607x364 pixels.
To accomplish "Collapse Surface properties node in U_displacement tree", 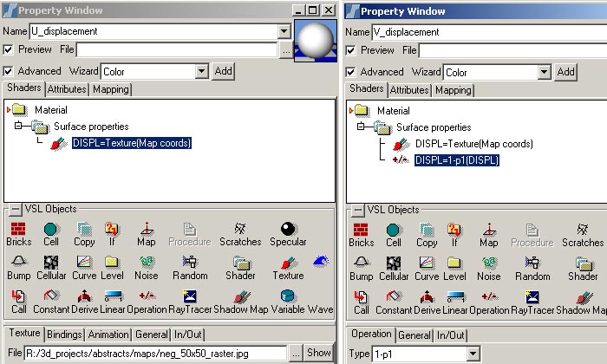I will 18,126.
